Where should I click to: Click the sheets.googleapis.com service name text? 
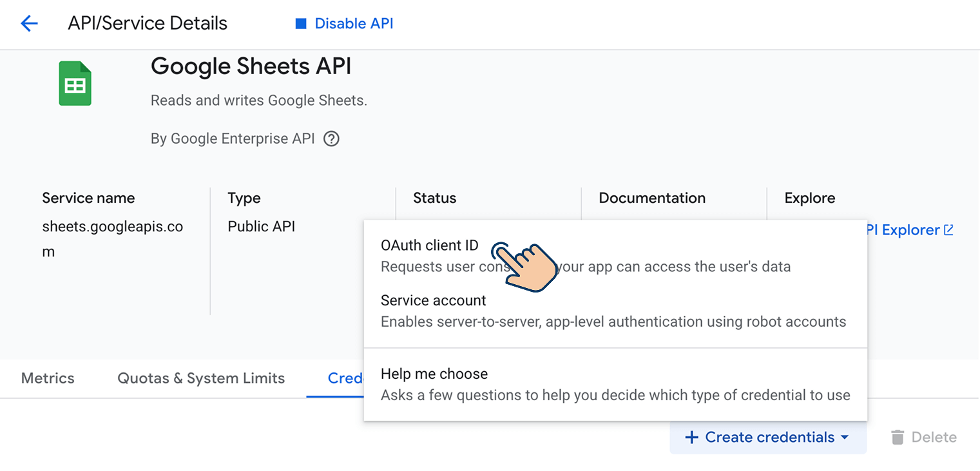[x=113, y=239]
